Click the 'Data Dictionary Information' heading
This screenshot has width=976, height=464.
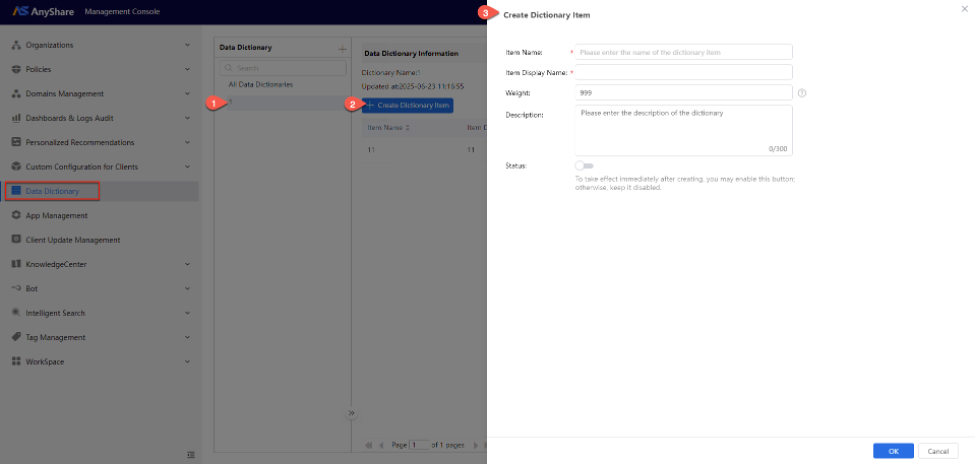[411, 54]
